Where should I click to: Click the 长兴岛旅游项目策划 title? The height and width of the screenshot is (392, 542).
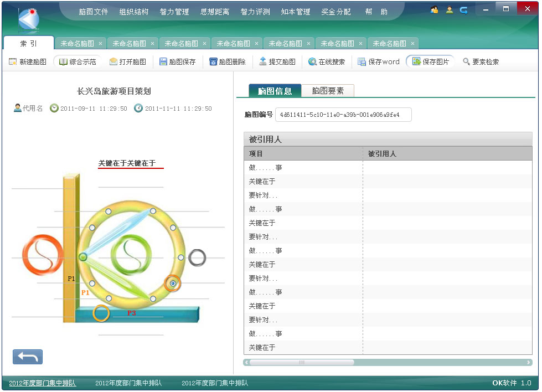coord(113,91)
